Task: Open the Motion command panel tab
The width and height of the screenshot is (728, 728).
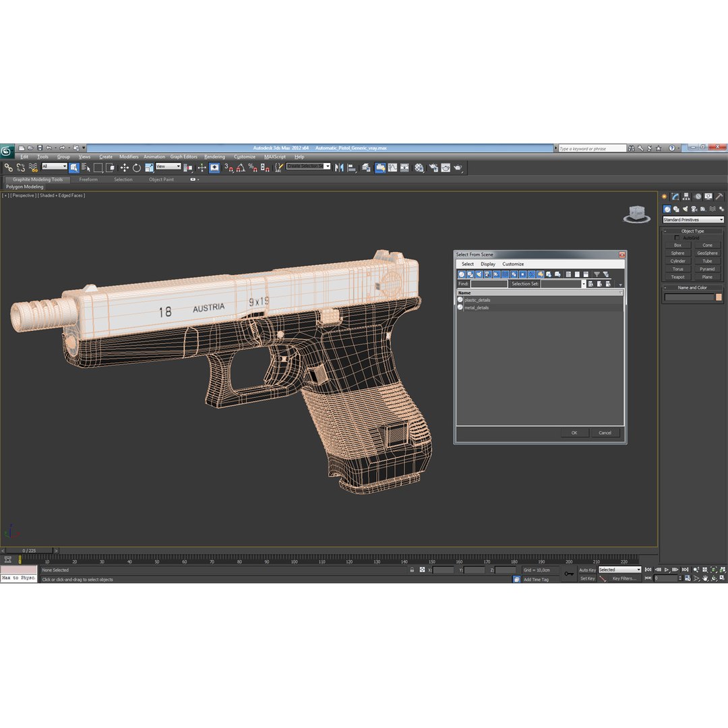Action: (698, 197)
